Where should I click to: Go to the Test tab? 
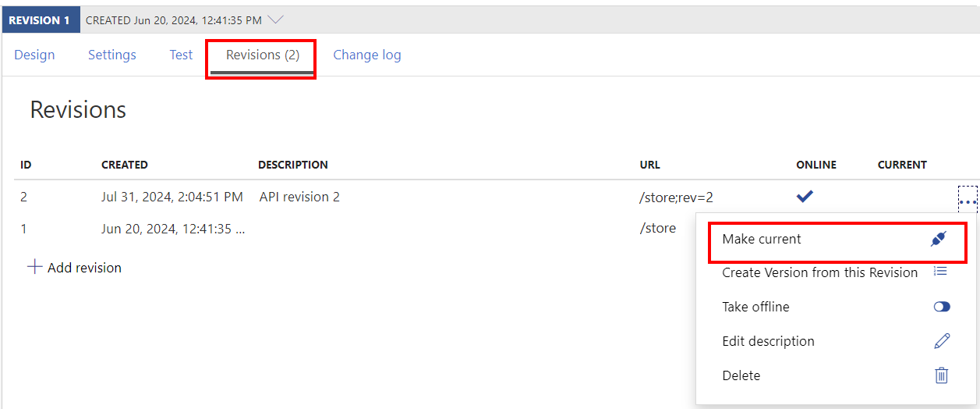pos(181,55)
